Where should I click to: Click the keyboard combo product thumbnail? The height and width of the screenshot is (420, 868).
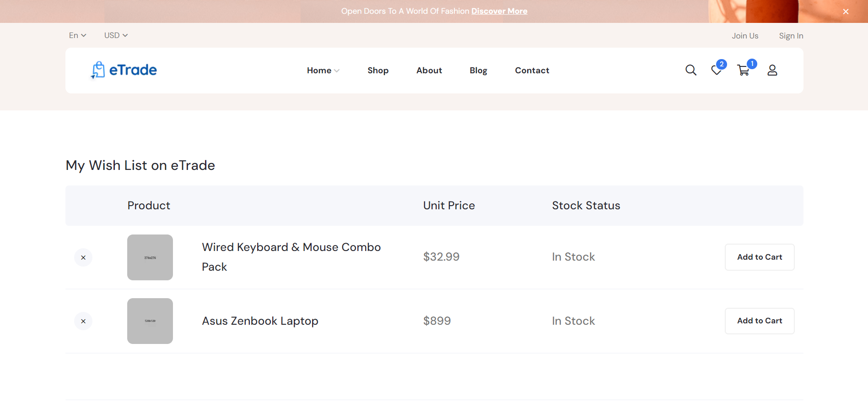pos(150,257)
